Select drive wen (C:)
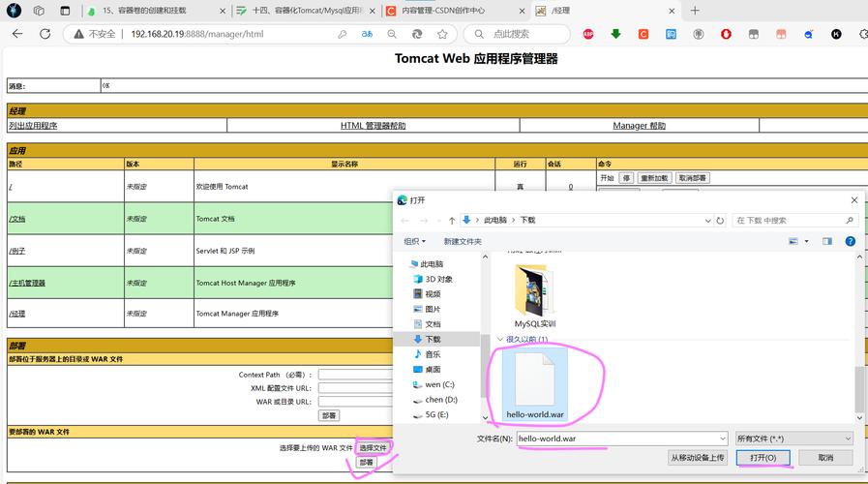Viewport: 868px width, 484px height. tap(434, 384)
